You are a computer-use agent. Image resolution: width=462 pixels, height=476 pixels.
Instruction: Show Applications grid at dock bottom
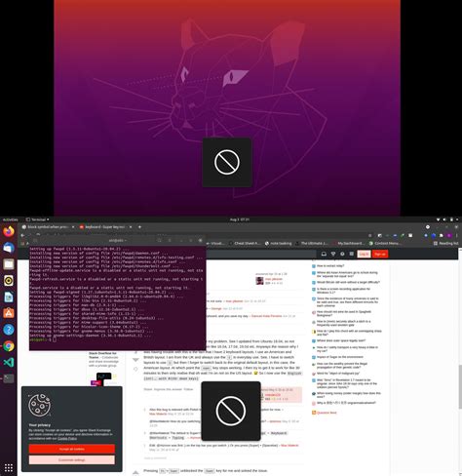(9, 468)
